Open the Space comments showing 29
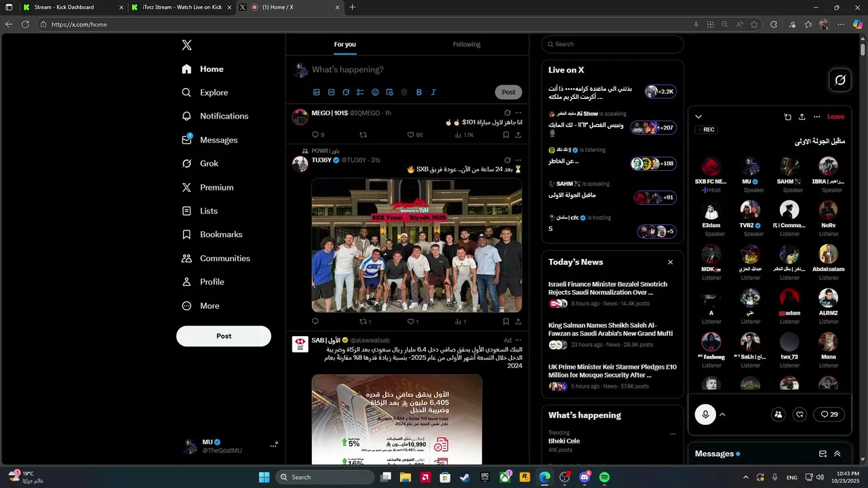This screenshot has width=868, height=488. (829, 414)
